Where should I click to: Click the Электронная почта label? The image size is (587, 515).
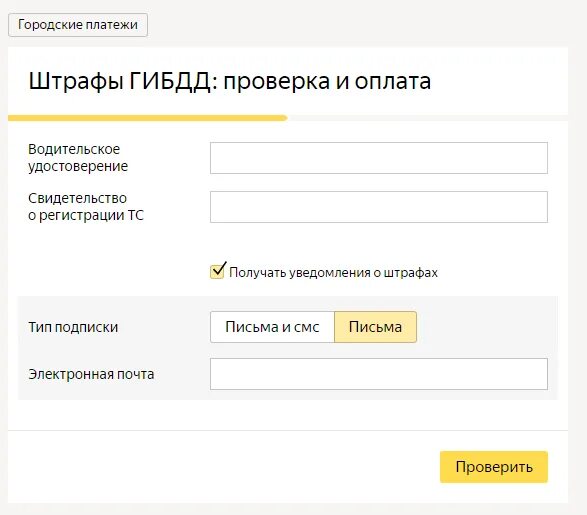(91, 374)
